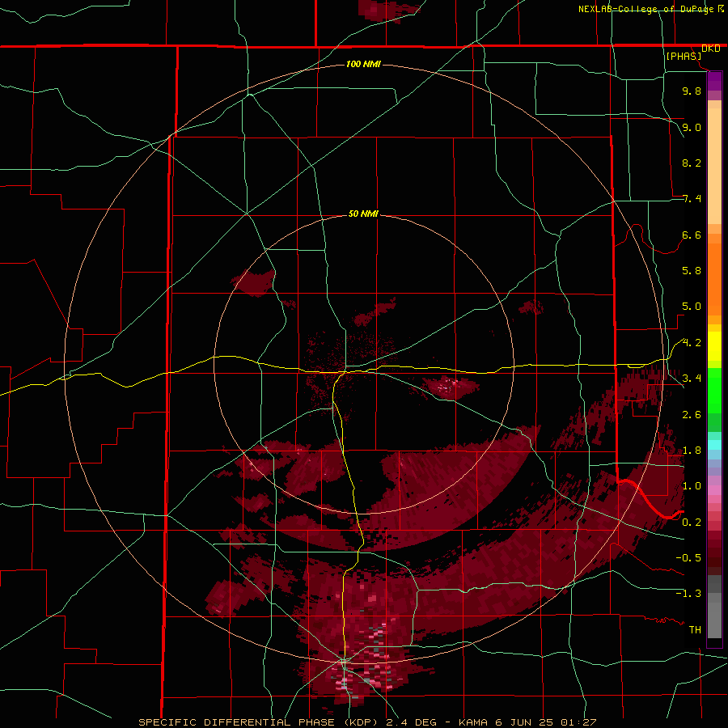This screenshot has height=728, width=728.
Task: Click the purple top segment of the color bar
Action: tap(714, 81)
